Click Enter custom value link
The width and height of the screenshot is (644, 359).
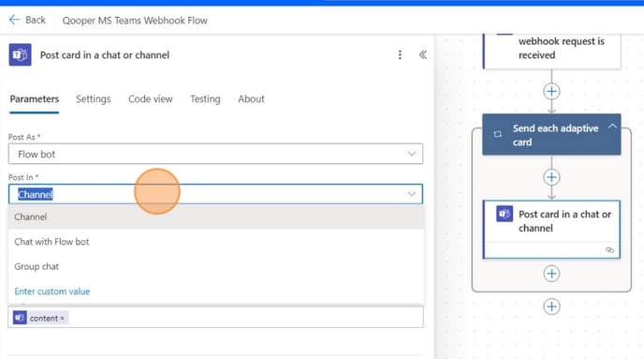click(52, 292)
